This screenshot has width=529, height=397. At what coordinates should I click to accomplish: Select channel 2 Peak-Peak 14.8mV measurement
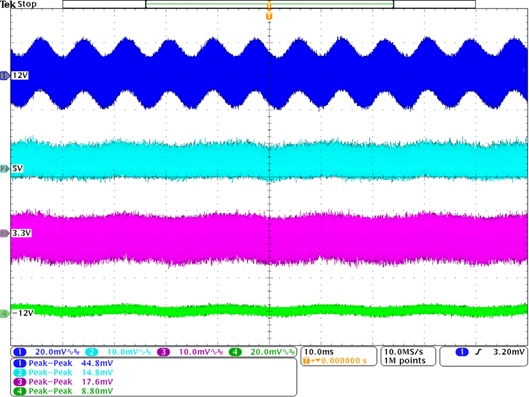[63, 373]
